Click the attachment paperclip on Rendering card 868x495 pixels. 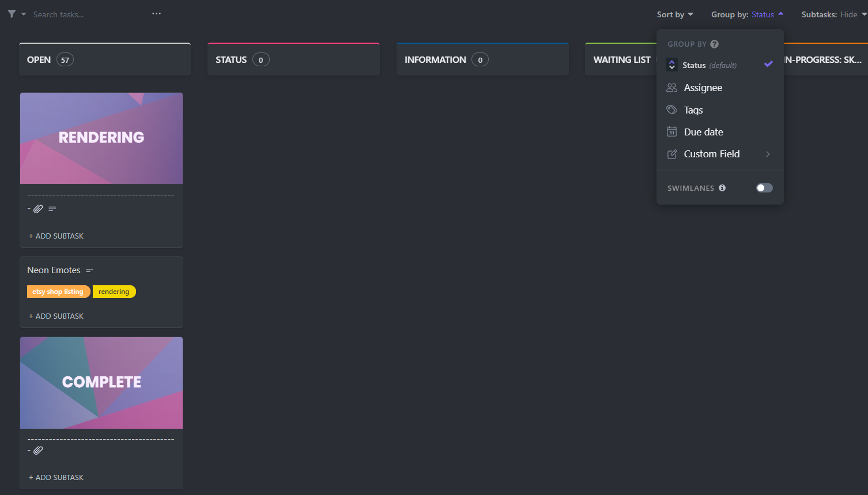[x=38, y=209]
